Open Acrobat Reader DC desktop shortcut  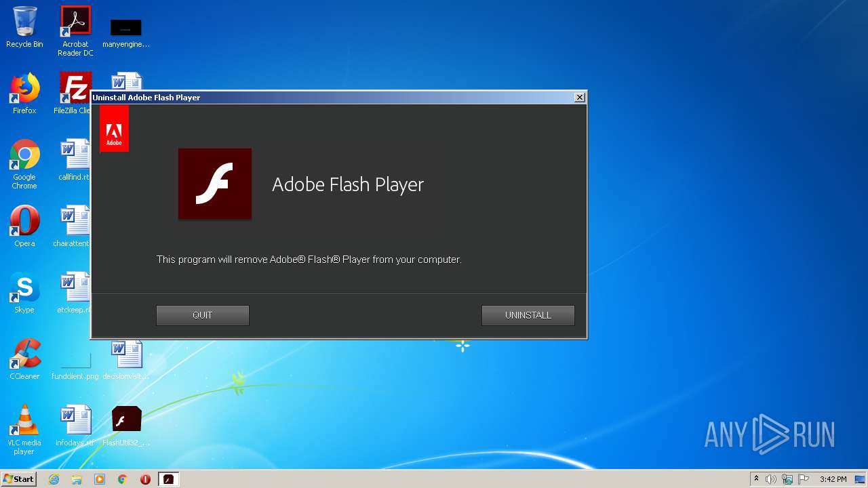(75, 31)
